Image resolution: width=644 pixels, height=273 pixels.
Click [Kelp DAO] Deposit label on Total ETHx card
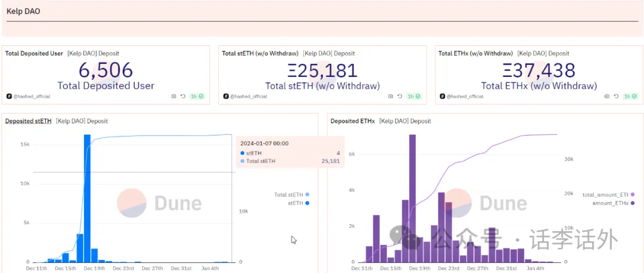543,54
